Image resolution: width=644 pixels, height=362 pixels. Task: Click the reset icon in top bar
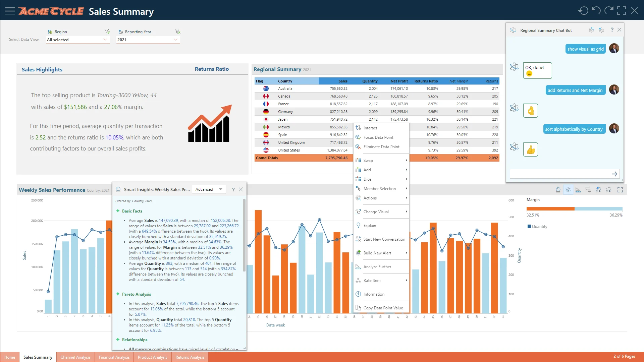tap(583, 11)
